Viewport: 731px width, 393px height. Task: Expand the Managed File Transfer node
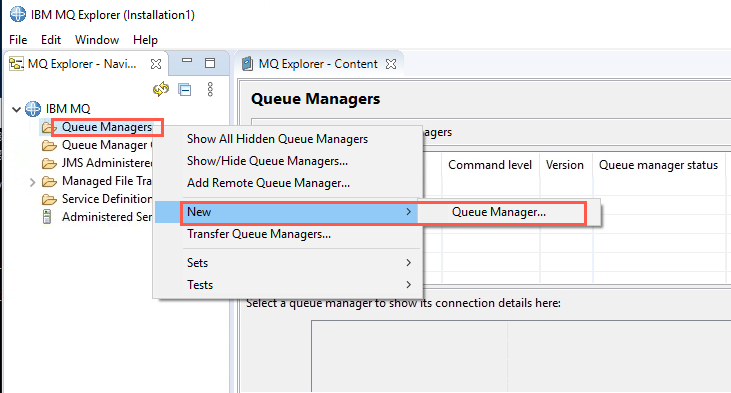[x=32, y=182]
